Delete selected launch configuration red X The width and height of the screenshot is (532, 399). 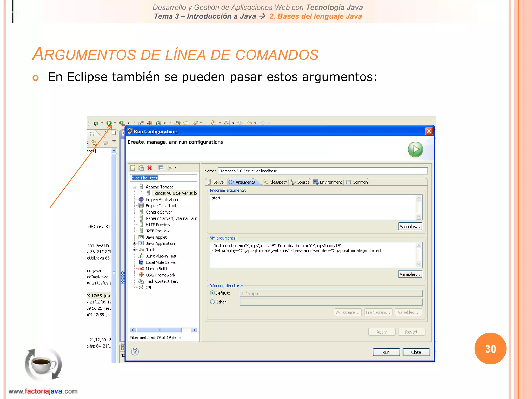coord(150,168)
